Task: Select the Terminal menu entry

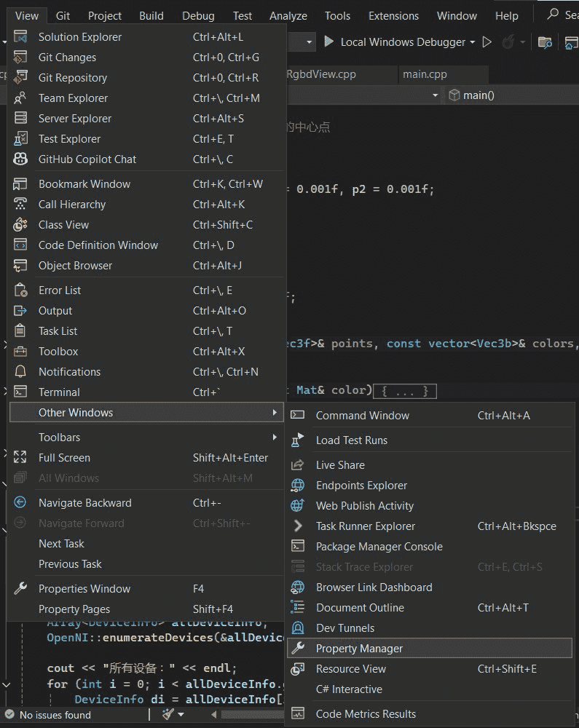Action: (x=59, y=392)
